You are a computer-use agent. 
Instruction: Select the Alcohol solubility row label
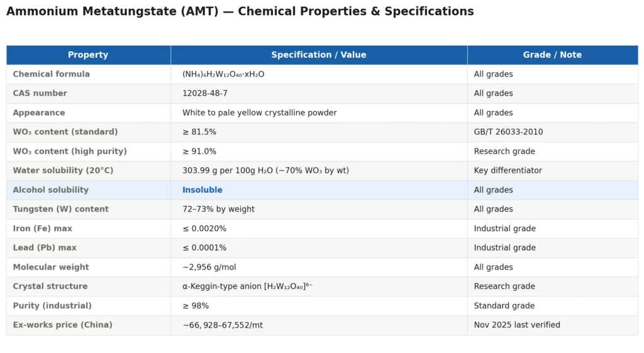click(x=51, y=190)
